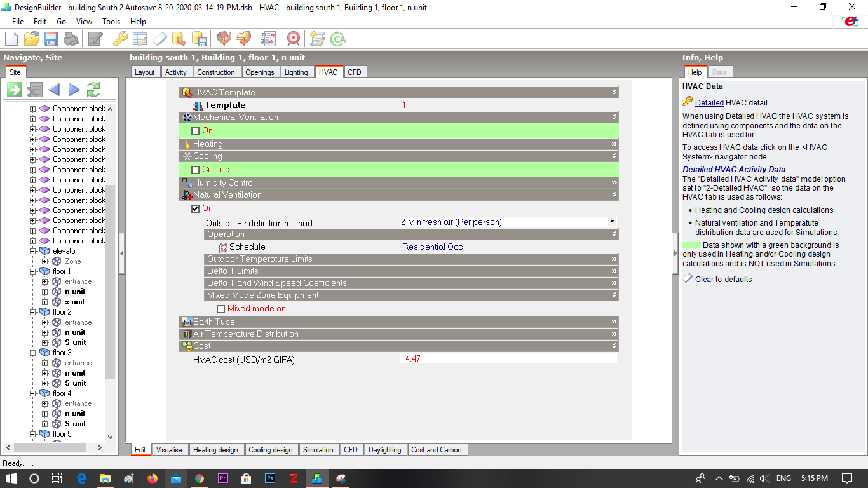Click the table-with-pencil edit icon in the toolbar
Image resolution: width=868 pixels, height=488 pixels.
140,39
